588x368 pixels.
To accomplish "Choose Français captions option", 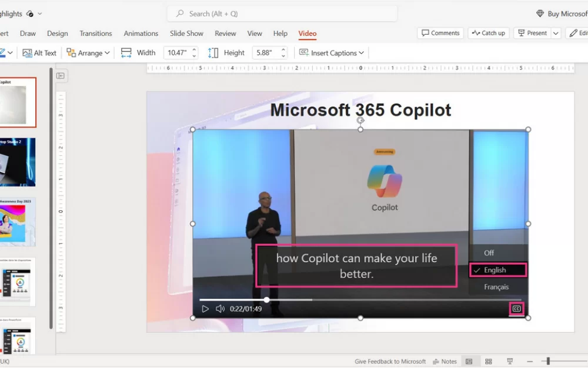I will 496,287.
